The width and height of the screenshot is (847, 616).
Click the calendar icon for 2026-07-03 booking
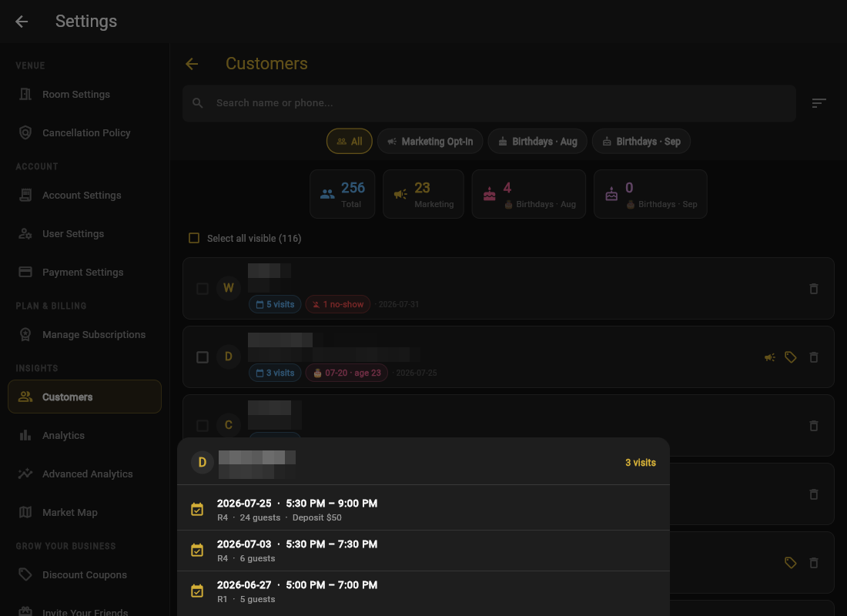click(x=197, y=550)
